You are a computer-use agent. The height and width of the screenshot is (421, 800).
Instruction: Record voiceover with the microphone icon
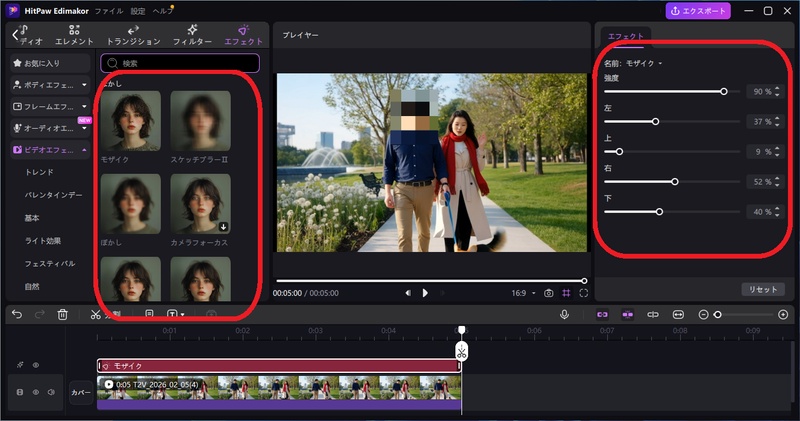pyautogui.click(x=564, y=314)
